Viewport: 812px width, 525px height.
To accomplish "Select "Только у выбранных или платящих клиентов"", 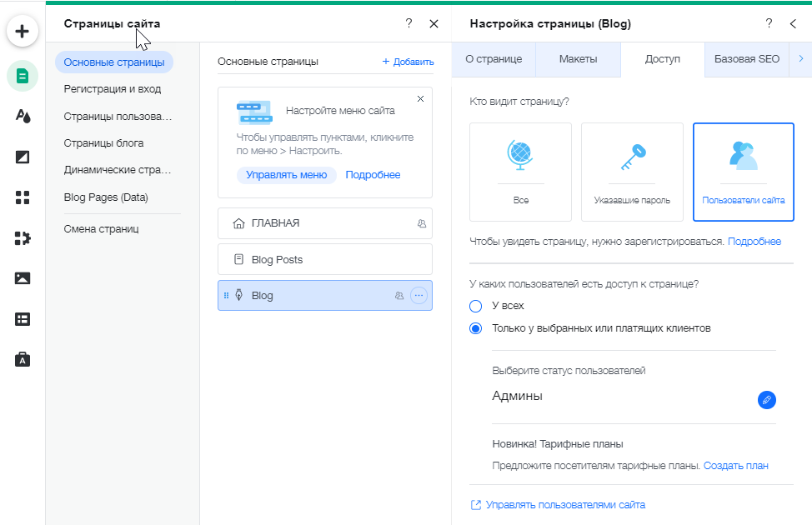I will 476,328.
